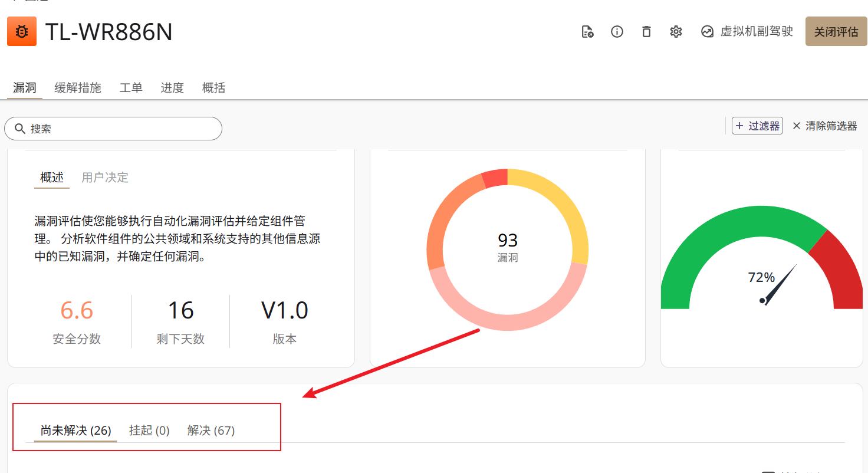The image size is (868, 473).
Task: Open the 概括 tab
Action: [213, 88]
